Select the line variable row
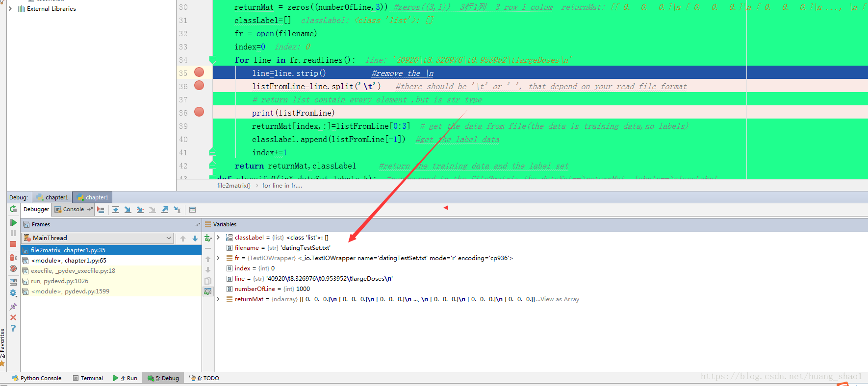Screen dimensions: 868x386 541,279
